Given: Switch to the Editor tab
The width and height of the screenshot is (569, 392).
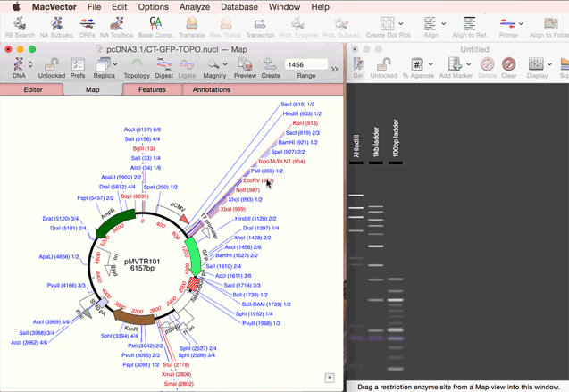Looking at the screenshot, I should point(33,89).
